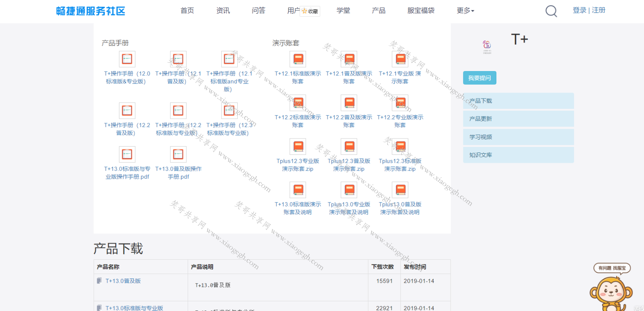
Task: Click the T+13.0普及版操作手册.pdf icon
Action: (178, 155)
